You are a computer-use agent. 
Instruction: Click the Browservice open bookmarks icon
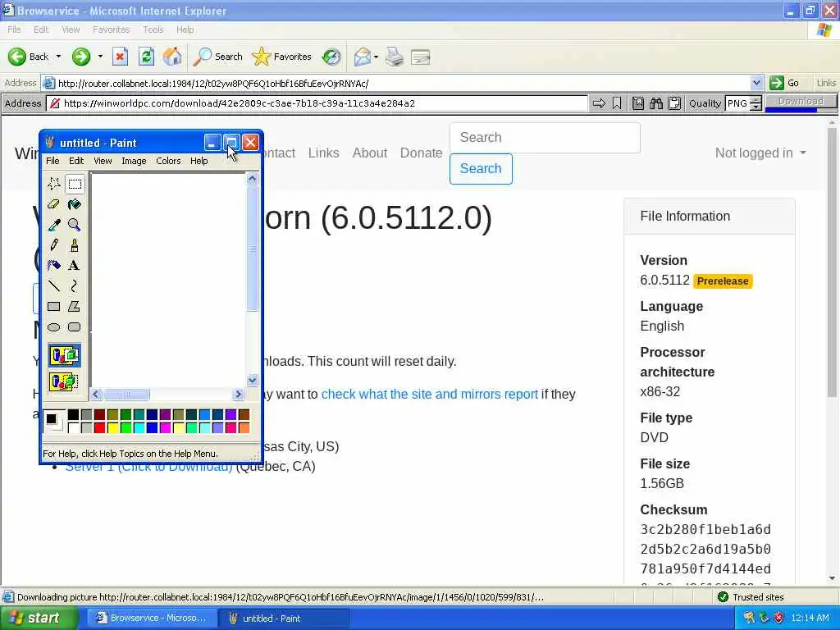coord(638,103)
